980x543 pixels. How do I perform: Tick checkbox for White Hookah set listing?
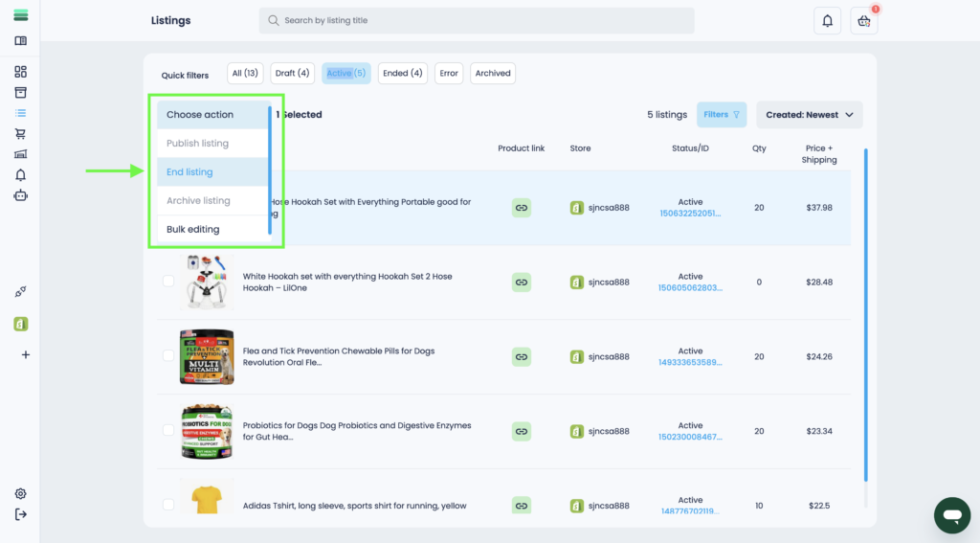168,282
